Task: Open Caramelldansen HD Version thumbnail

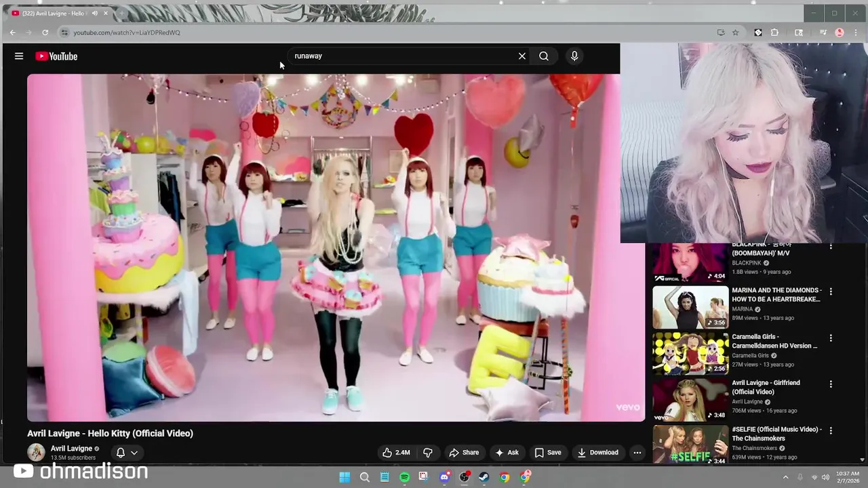Action: tap(690, 354)
